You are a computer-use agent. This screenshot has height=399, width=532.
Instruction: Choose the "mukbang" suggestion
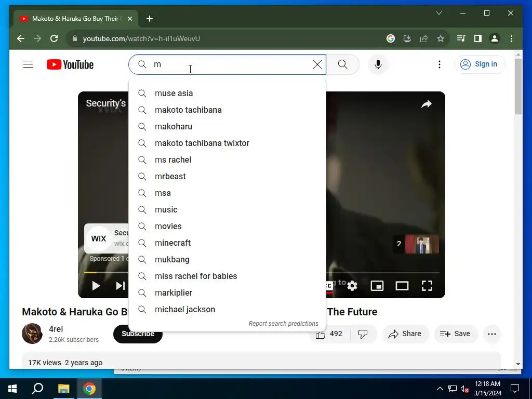pyautogui.click(x=228, y=260)
